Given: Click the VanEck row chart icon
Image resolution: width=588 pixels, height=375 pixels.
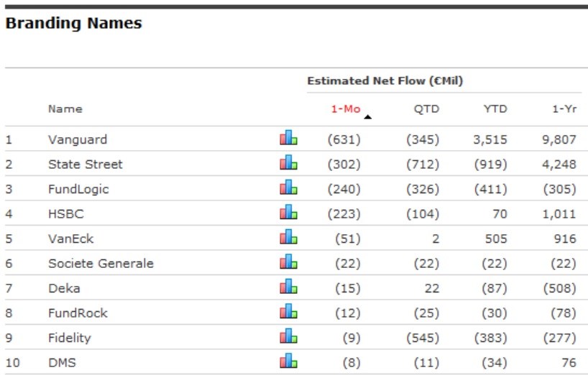Looking at the screenshot, I should click(x=288, y=237).
